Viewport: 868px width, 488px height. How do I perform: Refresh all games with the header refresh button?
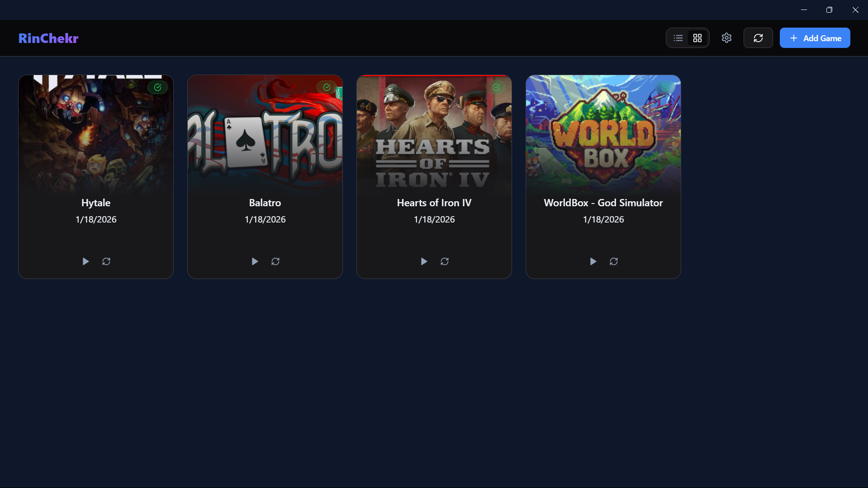(758, 38)
